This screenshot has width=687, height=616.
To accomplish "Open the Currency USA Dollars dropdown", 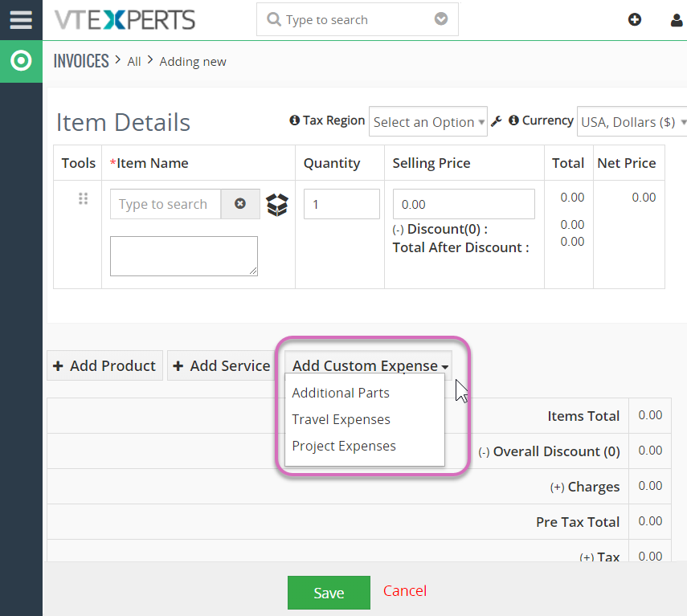I will point(632,121).
